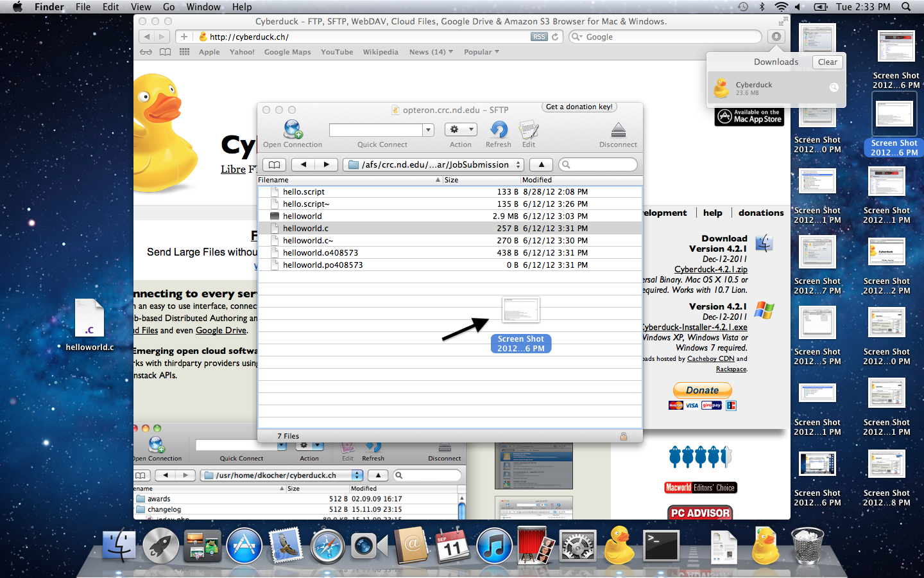Open the Safari Downloads button
Viewport: 924px width, 578px height.
point(776,37)
